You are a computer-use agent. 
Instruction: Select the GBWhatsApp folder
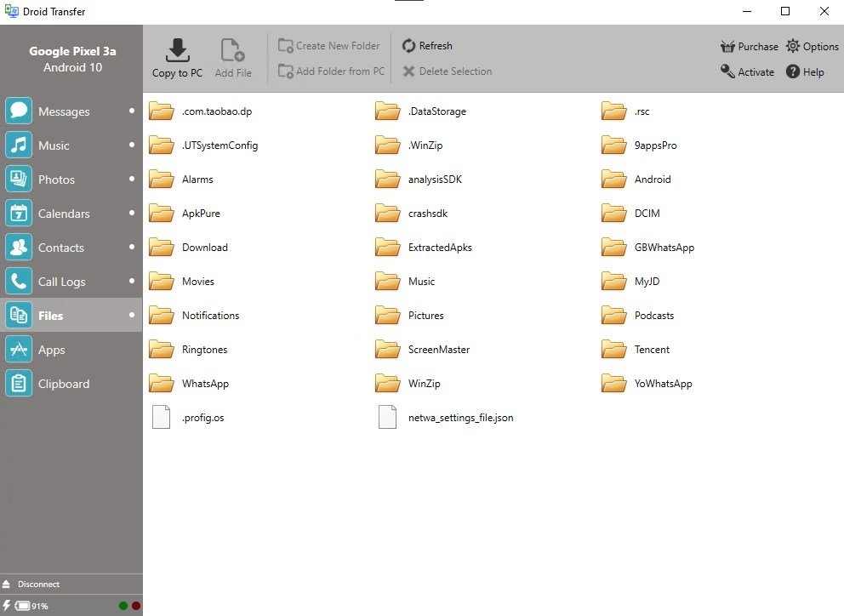[x=648, y=247]
